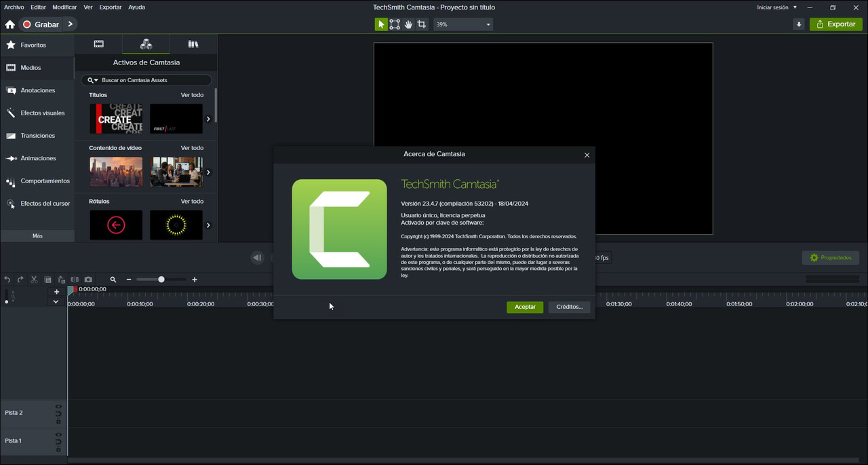Paste with the timeline toolbar paste icon
The image size is (868, 465).
click(x=61, y=280)
